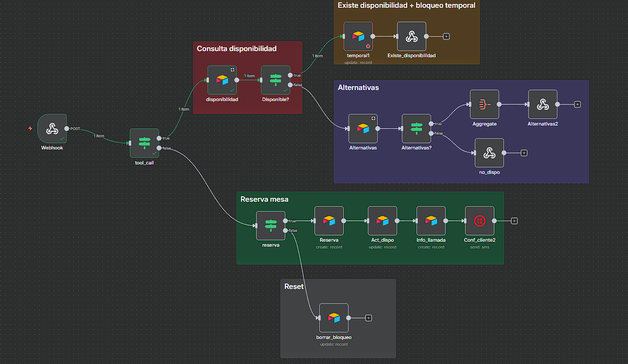Select the Alternativas2 node
This screenshot has width=628, height=364.
coord(542,104)
